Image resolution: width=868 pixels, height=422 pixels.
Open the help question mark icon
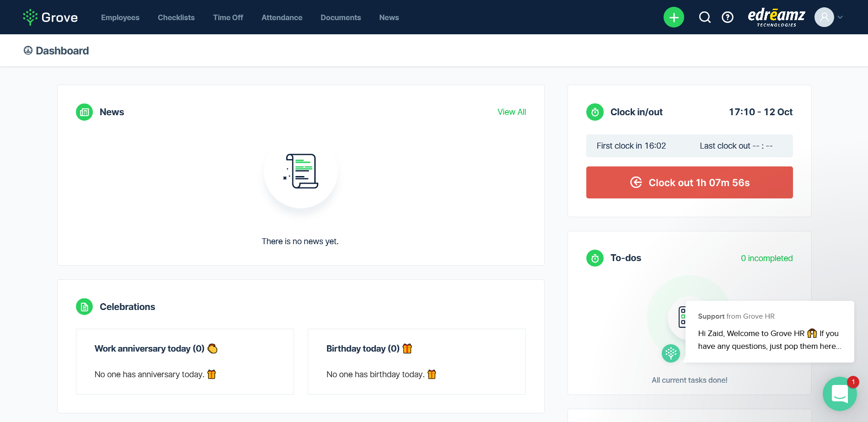(727, 17)
